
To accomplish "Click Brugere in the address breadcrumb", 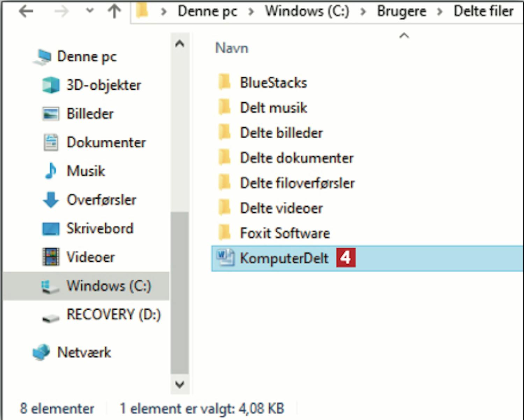I will pos(401,11).
